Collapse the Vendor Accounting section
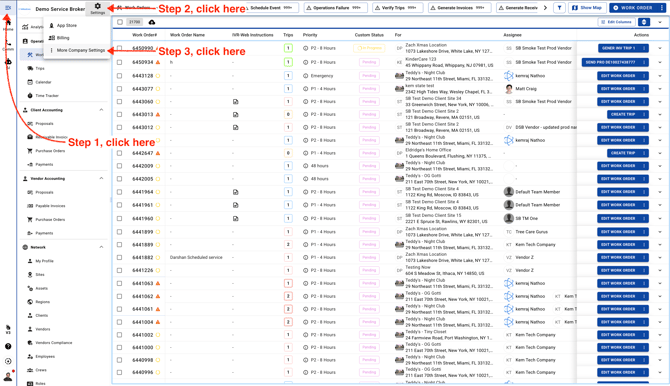The width and height of the screenshot is (670, 386). (x=101, y=178)
